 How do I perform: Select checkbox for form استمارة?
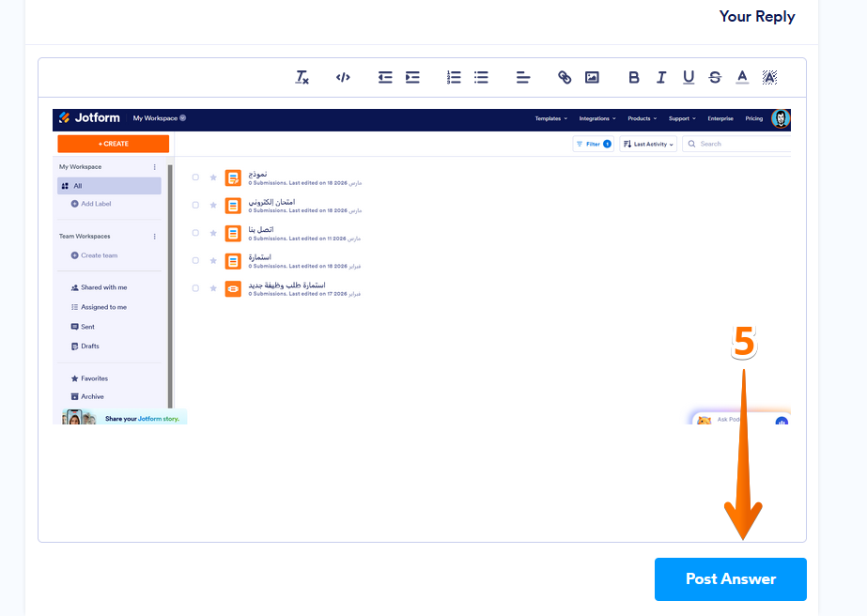[x=195, y=260]
